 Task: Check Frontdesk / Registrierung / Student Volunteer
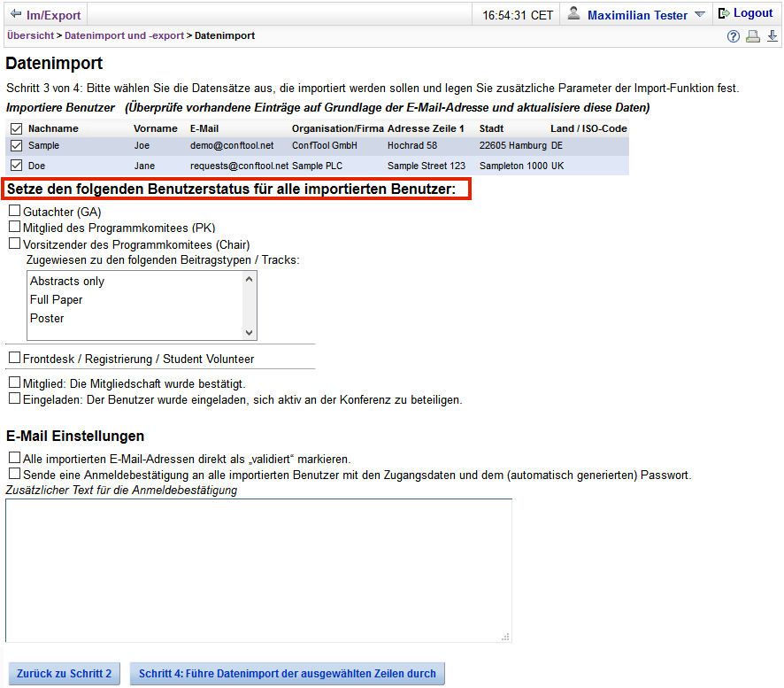15,357
